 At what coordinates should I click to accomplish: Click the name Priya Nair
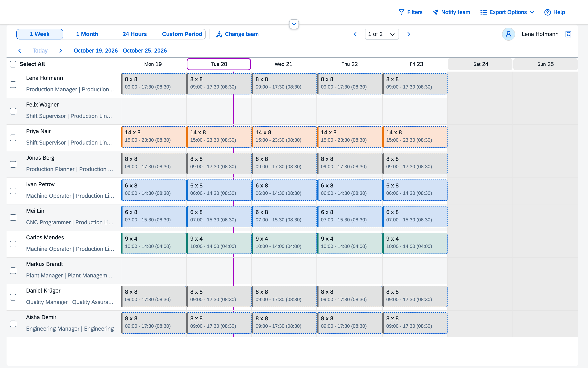[38, 131]
